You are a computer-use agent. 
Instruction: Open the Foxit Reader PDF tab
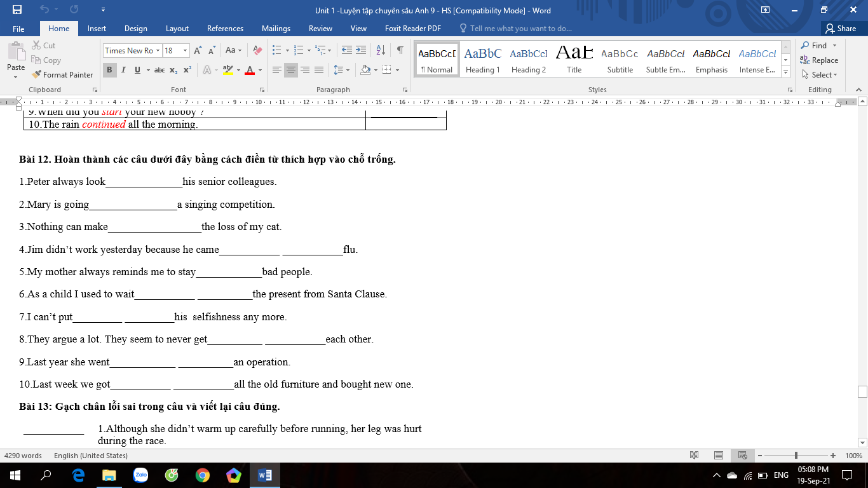(413, 29)
